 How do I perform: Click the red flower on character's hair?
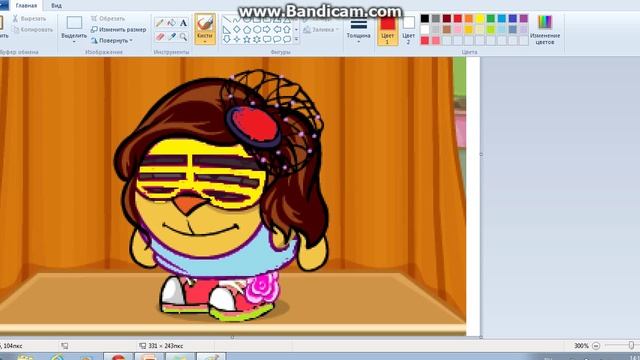click(254, 126)
